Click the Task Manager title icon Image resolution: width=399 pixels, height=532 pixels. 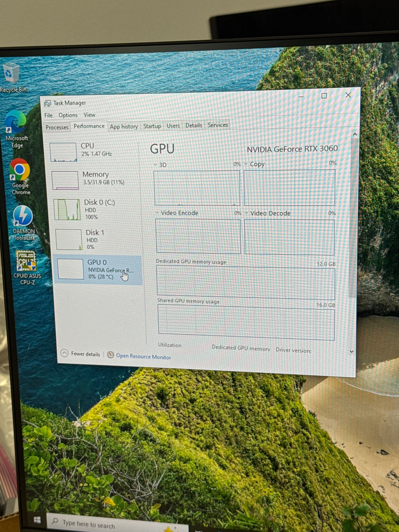click(x=48, y=103)
